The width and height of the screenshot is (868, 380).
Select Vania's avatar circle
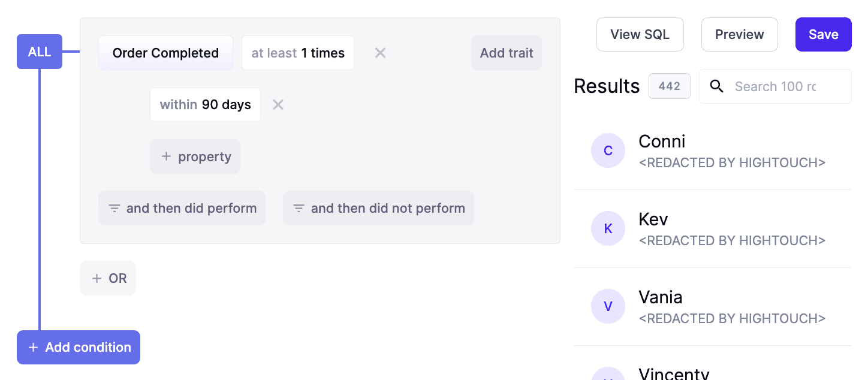tap(608, 306)
